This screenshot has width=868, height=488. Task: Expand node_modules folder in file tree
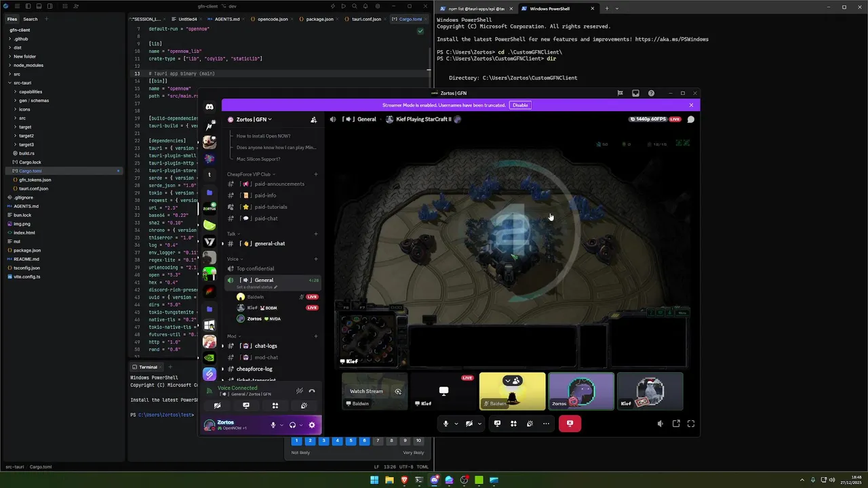28,65
